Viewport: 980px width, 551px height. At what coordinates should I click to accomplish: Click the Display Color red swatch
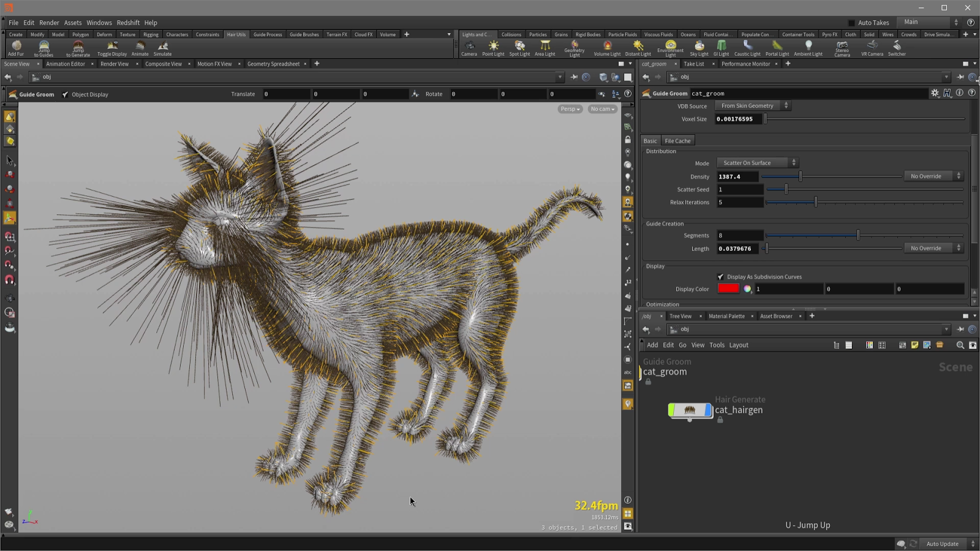(x=728, y=288)
